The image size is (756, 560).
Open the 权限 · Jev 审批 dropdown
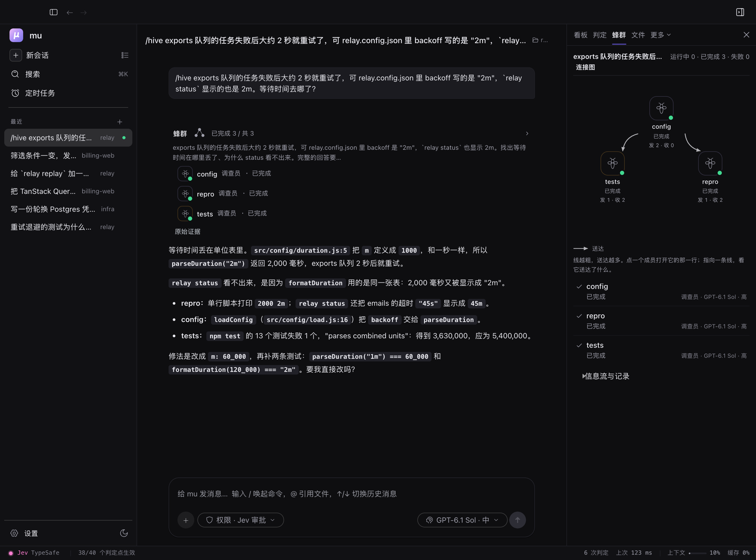point(241,520)
